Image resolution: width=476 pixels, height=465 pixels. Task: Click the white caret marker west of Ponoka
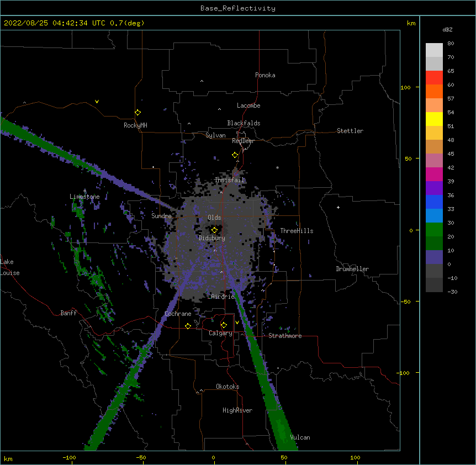(202, 81)
